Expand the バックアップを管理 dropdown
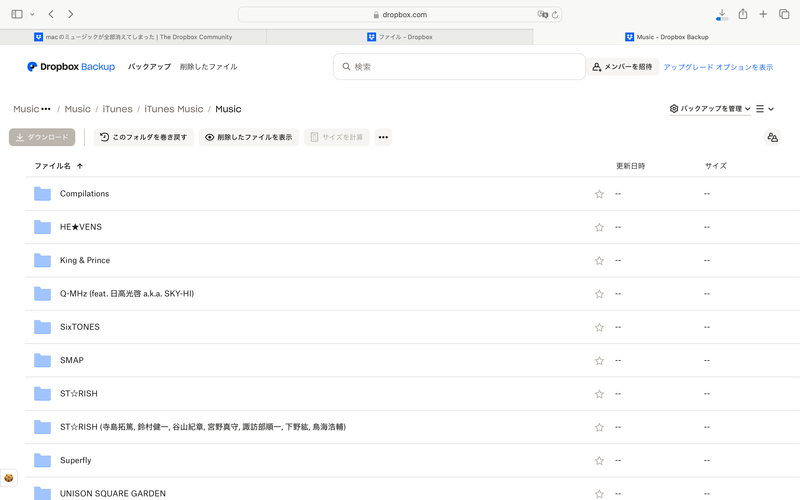The image size is (800, 500). tap(710, 109)
